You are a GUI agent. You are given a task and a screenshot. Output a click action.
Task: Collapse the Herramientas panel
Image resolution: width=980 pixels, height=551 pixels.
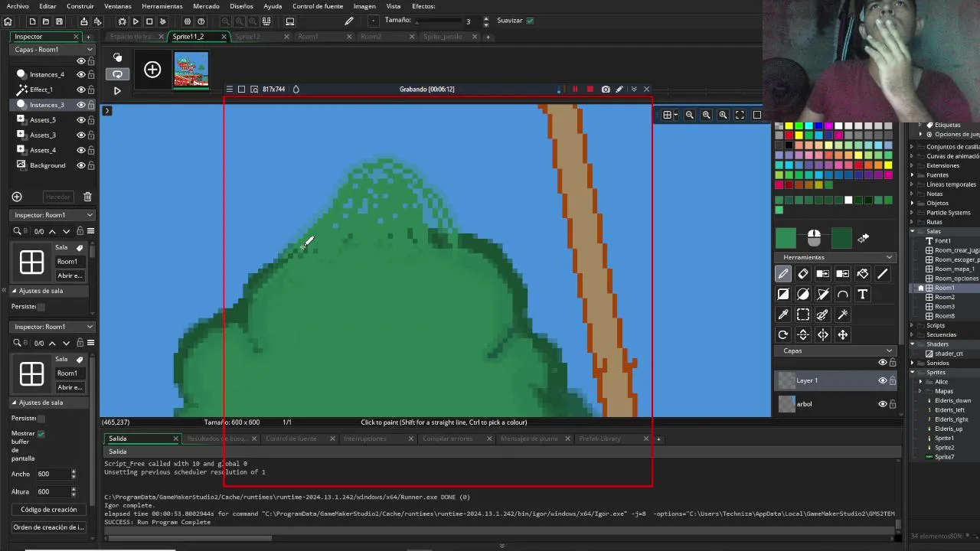[x=889, y=257]
